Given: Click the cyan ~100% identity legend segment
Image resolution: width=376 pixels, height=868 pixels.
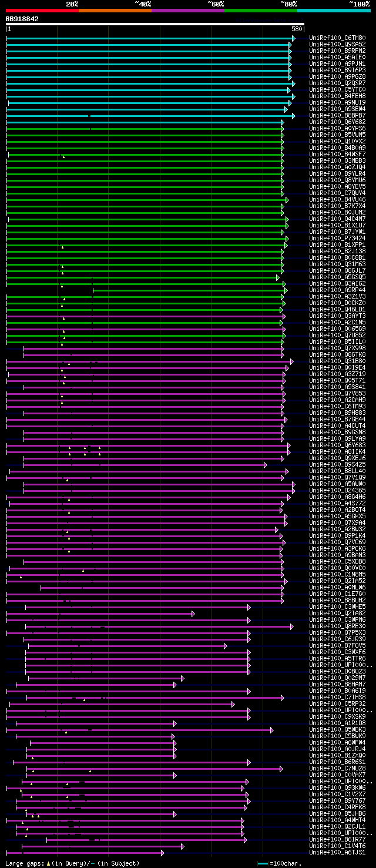Looking at the screenshot, I should pyautogui.click(x=334, y=11).
